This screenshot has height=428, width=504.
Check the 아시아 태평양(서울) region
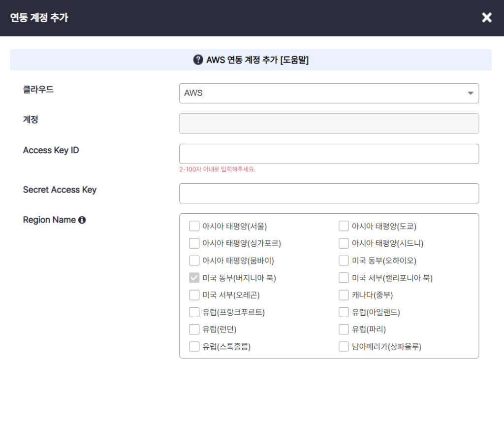[194, 226]
